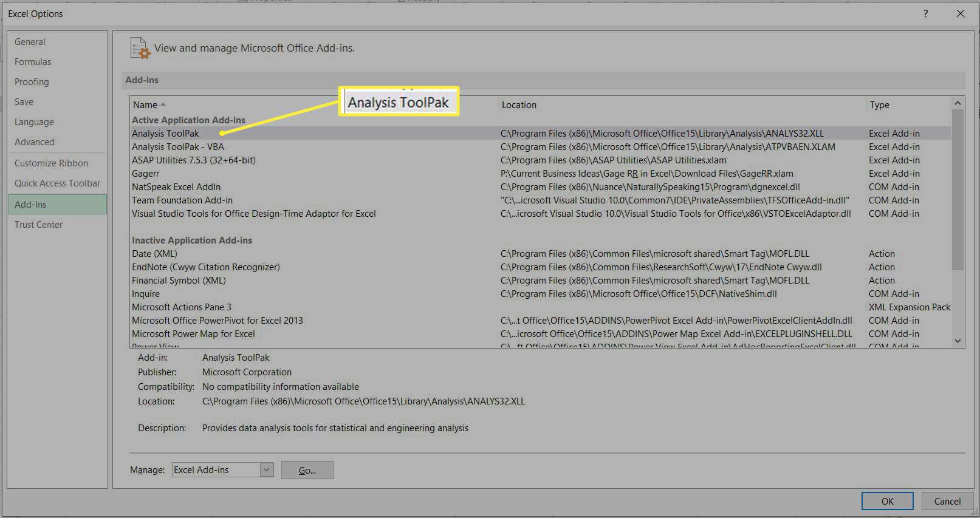Click the add-in description text
The image size is (980, 518).
pyautogui.click(x=335, y=428)
